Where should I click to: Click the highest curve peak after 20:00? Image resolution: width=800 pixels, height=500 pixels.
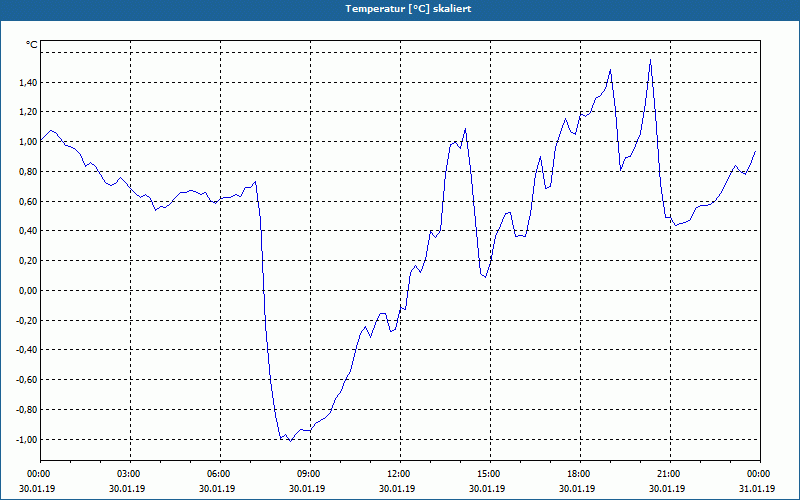coord(650,60)
